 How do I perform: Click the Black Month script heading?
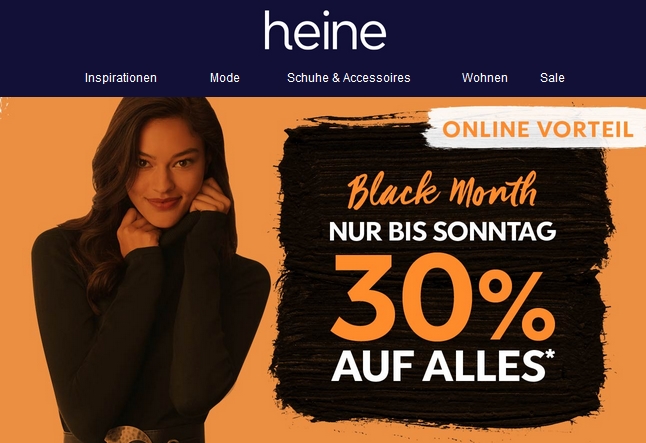(x=442, y=191)
